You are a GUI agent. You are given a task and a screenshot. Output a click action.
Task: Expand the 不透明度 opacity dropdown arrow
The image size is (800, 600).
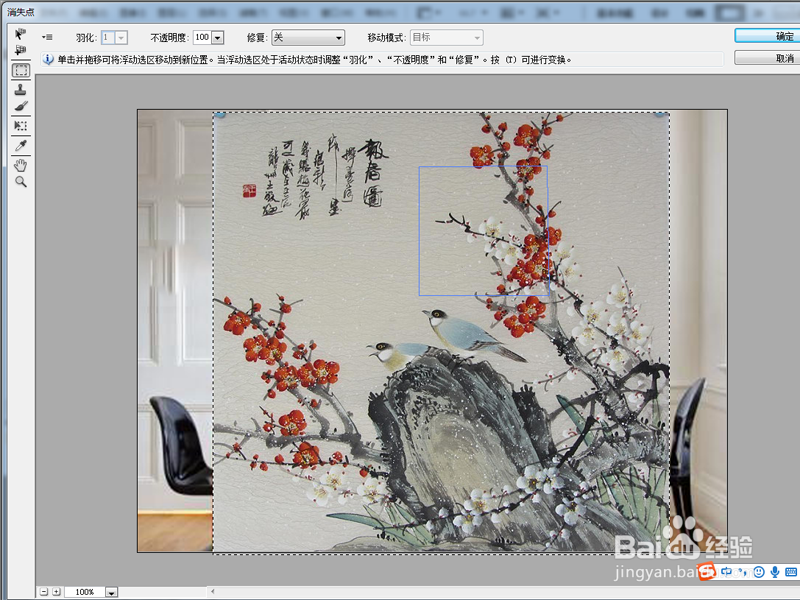[218, 37]
